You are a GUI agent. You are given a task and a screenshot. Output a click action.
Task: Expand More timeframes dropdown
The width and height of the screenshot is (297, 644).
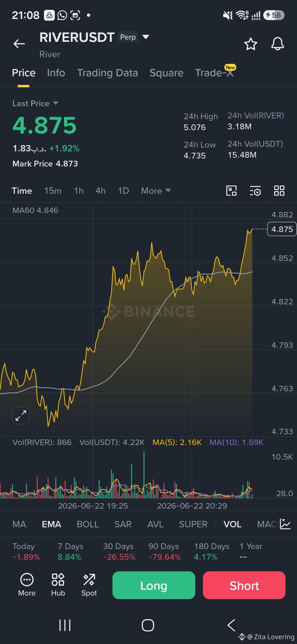coord(156,191)
